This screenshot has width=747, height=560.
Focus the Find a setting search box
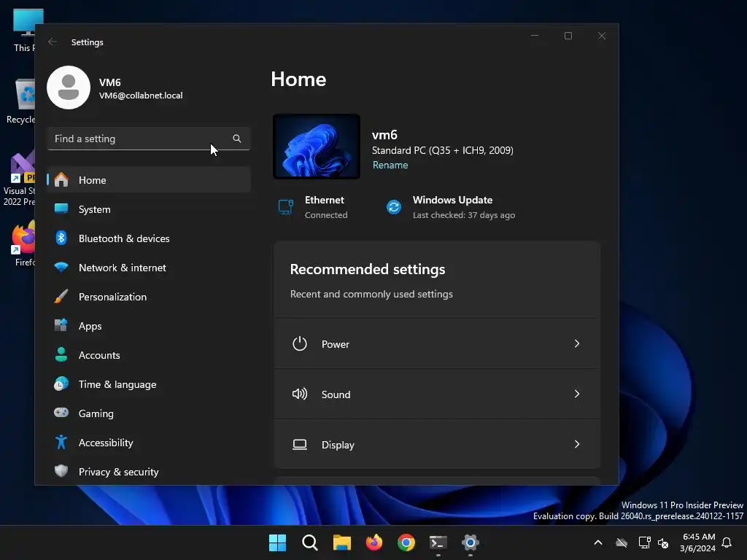click(149, 139)
